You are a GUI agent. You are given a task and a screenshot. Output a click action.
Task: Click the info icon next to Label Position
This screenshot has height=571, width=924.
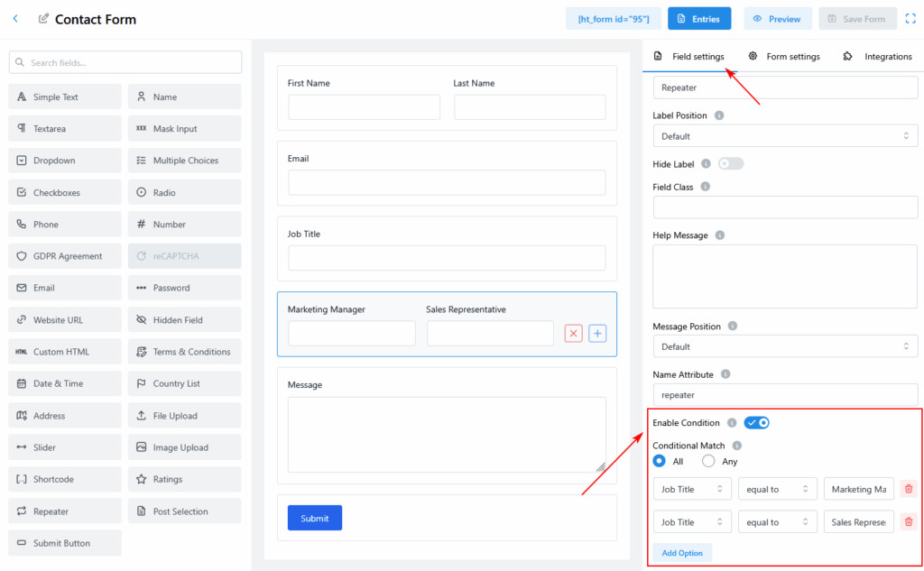tap(719, 115)
